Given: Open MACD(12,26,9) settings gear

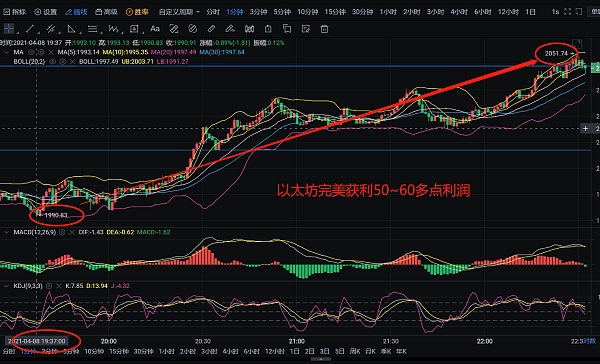Looking at the screenshot, I should pos(62,232).
